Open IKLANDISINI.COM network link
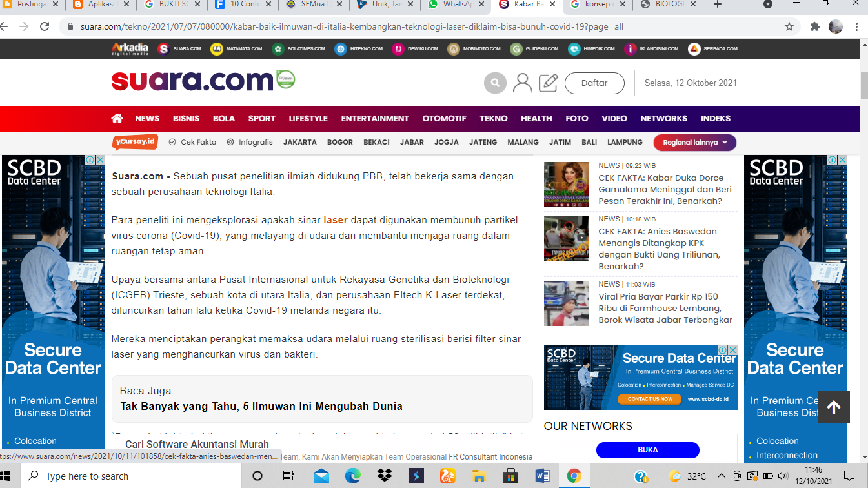Viewport: 868px width, 488px height. [651, 48]
